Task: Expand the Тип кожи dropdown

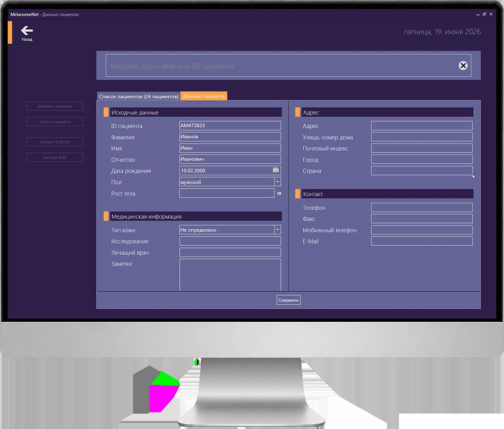Action: (x=278, y=230)
